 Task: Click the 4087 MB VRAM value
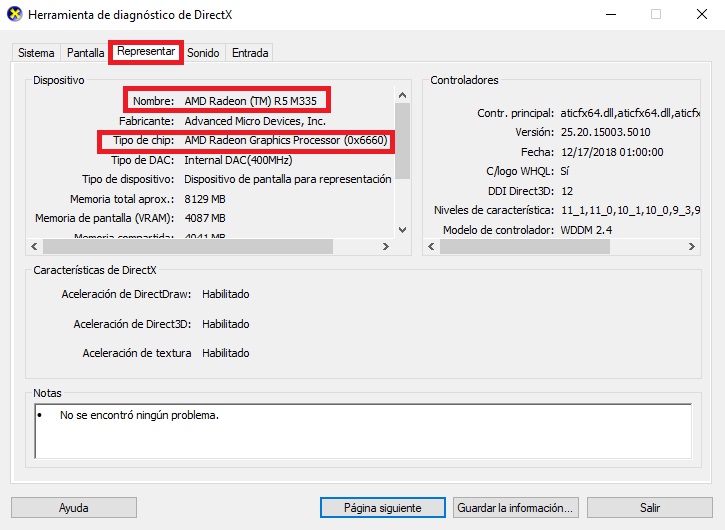205,218
